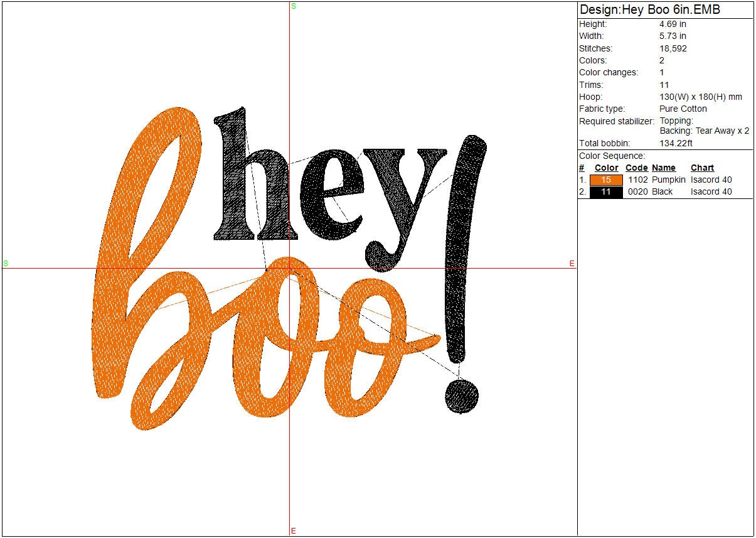The width and height of the screenshot is (756, 538).
Task: Click the black letter y in hey
Action: [402, 188]
